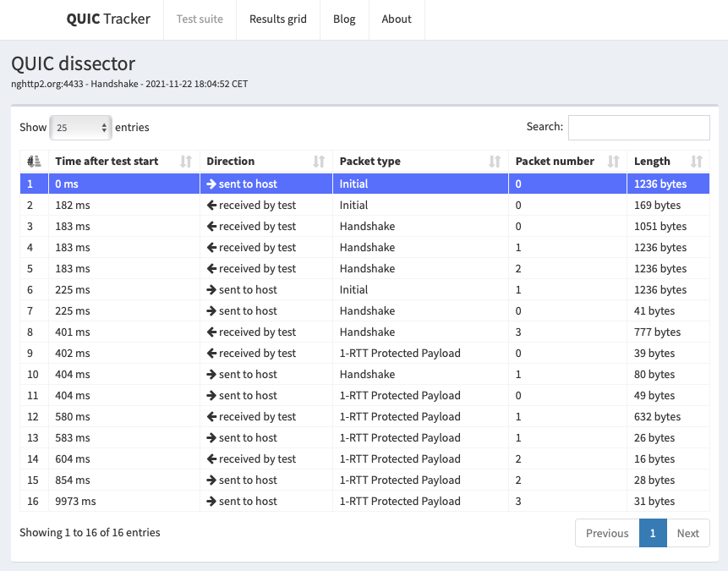The height and width of the screenshot is (571, 728).
Task: Click sort icon in Packet number column header
Action: tap(613, 162)
